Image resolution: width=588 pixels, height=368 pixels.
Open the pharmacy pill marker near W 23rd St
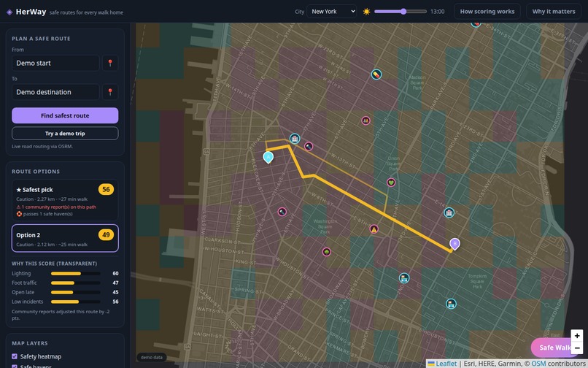(x=376, y=74)
